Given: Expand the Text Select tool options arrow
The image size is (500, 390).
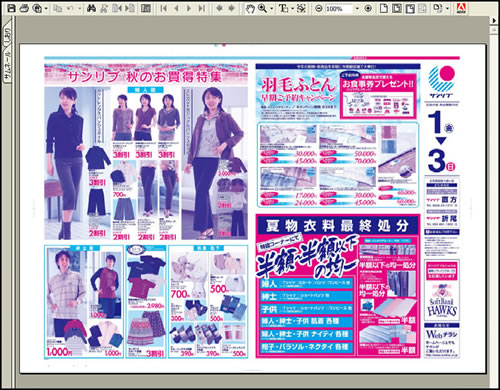Looking at the screenshot, I should point(292,8).
